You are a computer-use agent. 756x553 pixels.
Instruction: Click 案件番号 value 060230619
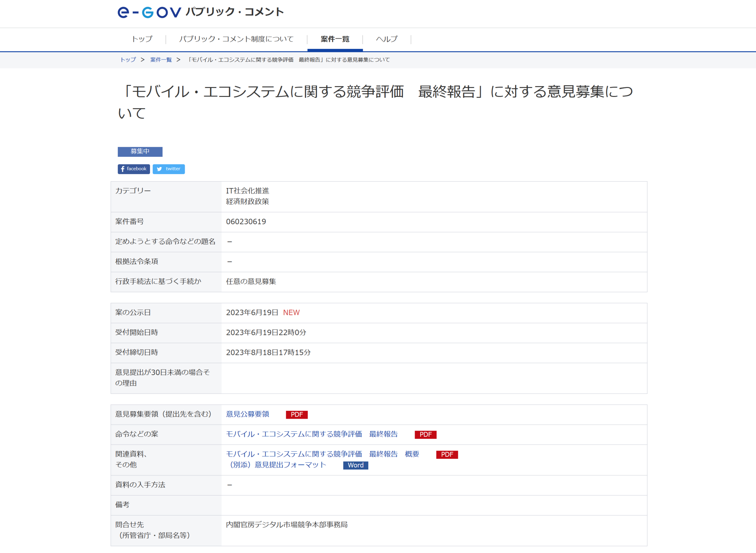coord(246,222)
